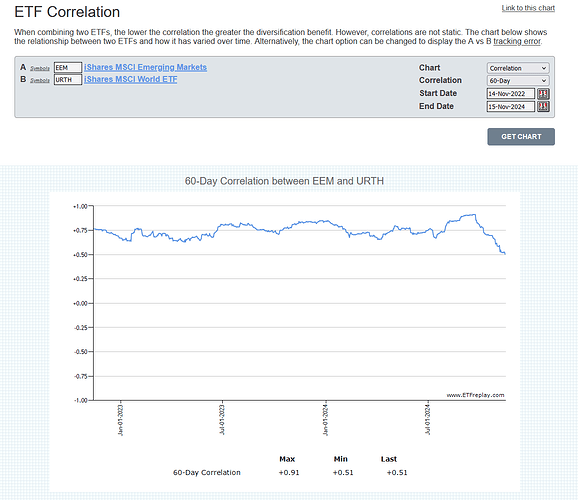Focus the symbol B field containing URTH
578x500 pixels.
(68, 80)
